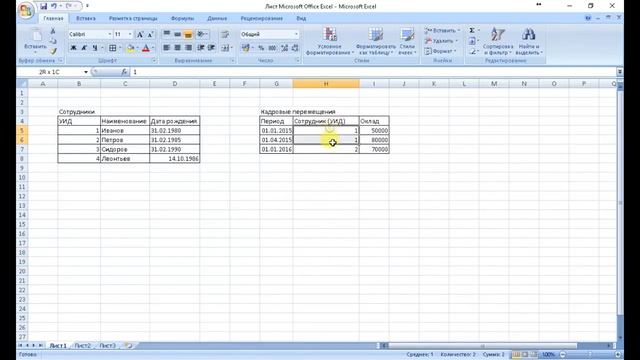Save the workbook from quick access toolbar
Viewport: 640px width, 360px height.
(43, 6)
